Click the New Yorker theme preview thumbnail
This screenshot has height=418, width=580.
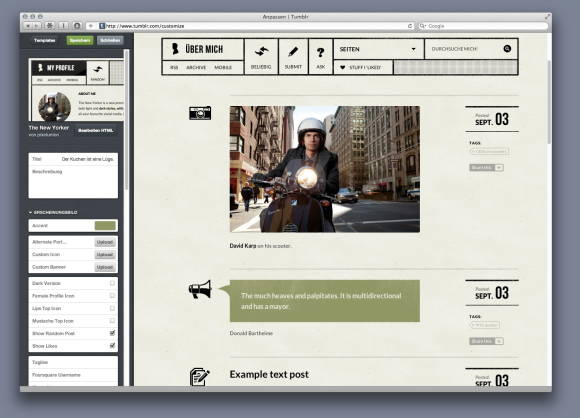(76, 90)
